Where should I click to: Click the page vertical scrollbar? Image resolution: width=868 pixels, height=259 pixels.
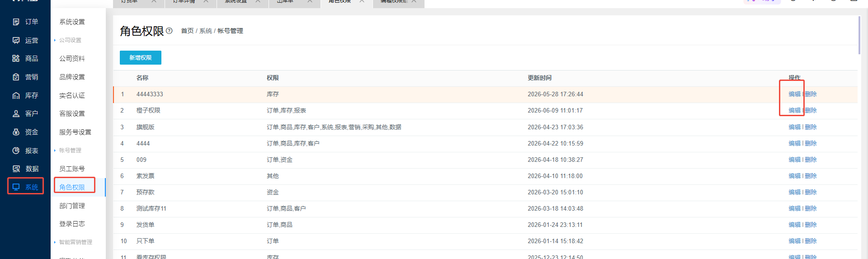(x=859, y=35)
